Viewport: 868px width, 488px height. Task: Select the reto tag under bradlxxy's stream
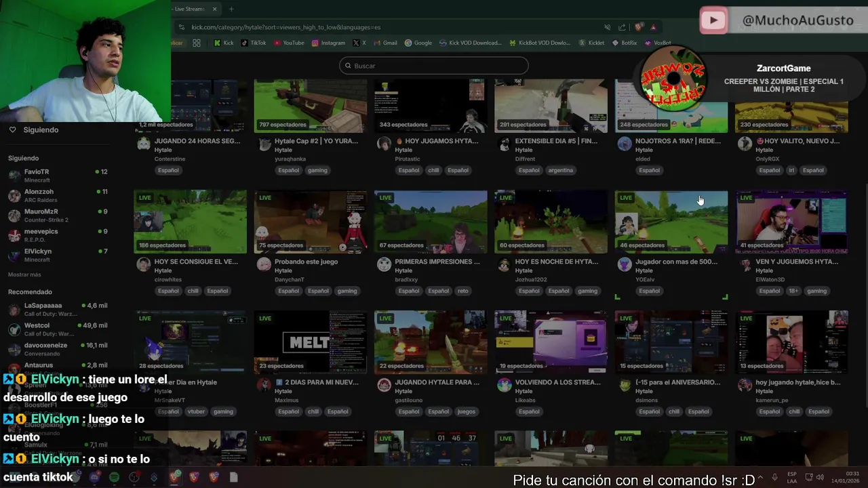462,291
